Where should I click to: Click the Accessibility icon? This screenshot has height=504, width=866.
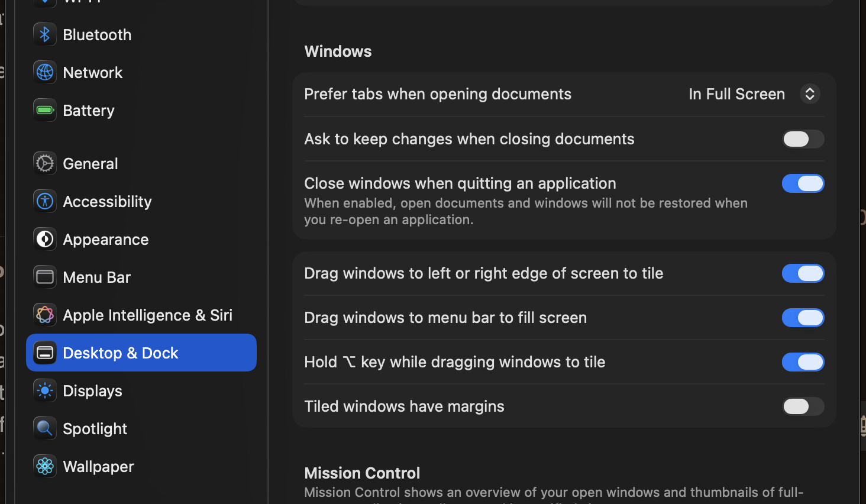click(45, 202)
